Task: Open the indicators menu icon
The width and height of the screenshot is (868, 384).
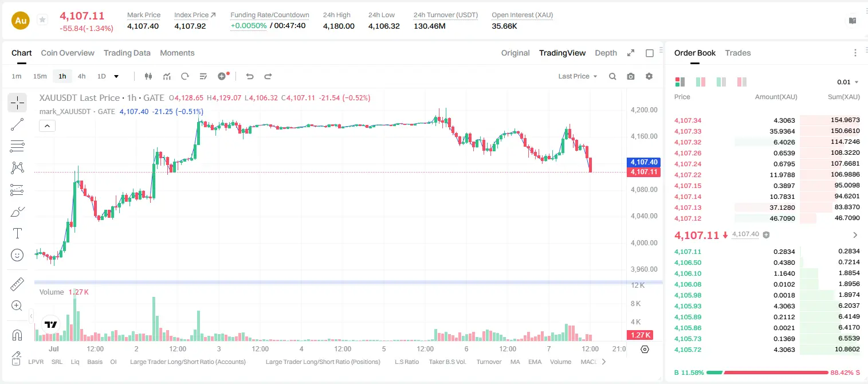Action: [167, 76]
